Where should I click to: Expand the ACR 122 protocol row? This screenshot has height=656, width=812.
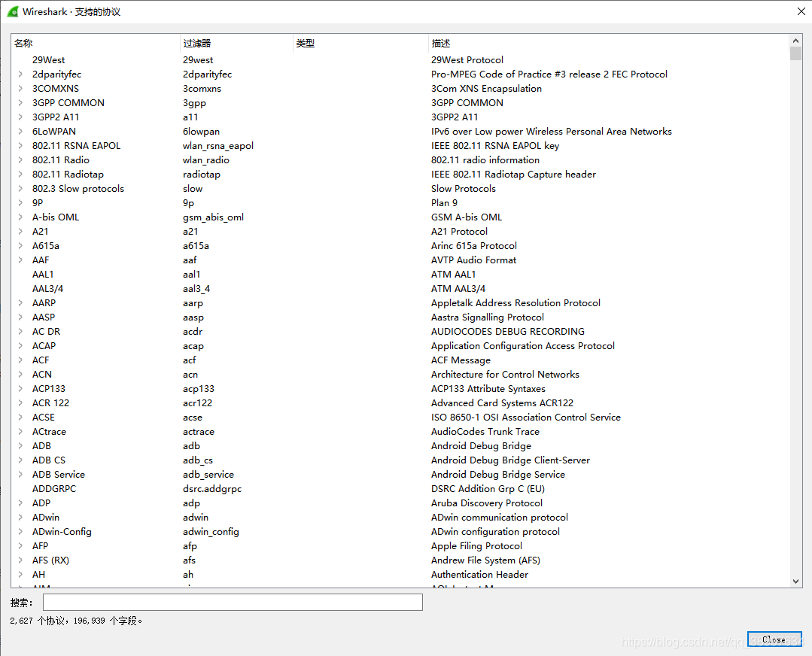pos(21,402)
